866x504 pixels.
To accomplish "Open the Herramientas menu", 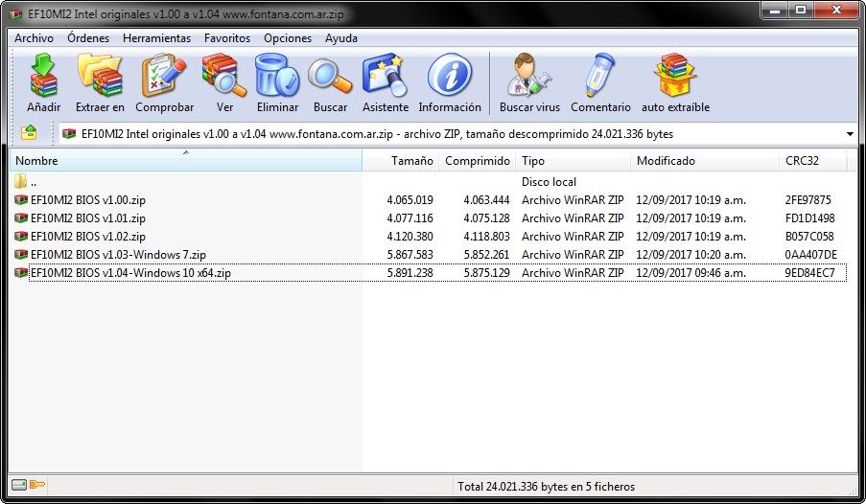I will pyautogui.click(x=157, y=38).
